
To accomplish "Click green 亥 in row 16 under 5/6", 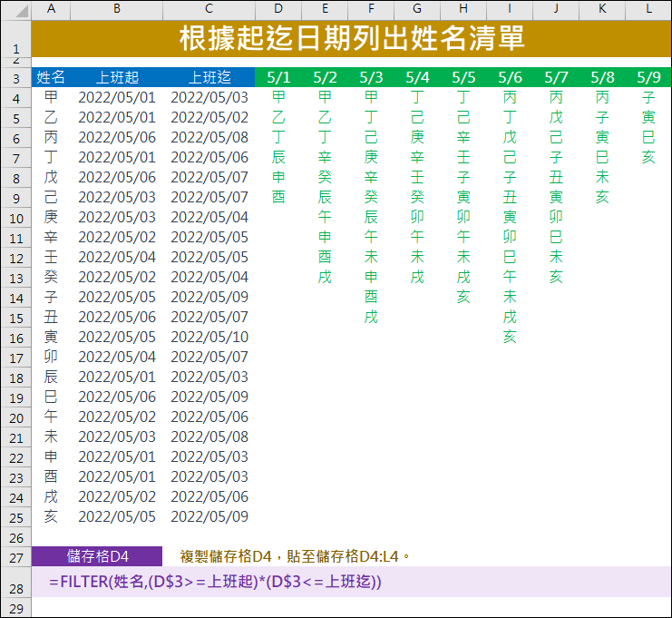I will [x=510, y=337].
